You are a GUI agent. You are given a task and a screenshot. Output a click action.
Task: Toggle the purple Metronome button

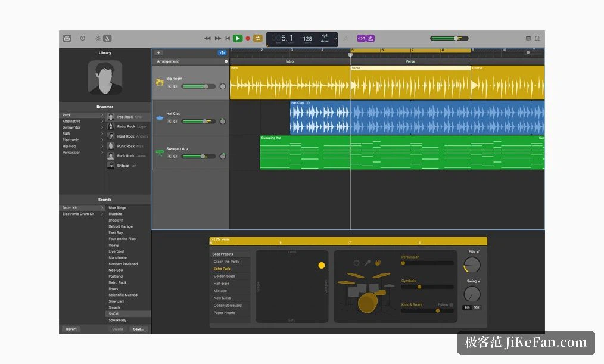(x=370, y=38)
